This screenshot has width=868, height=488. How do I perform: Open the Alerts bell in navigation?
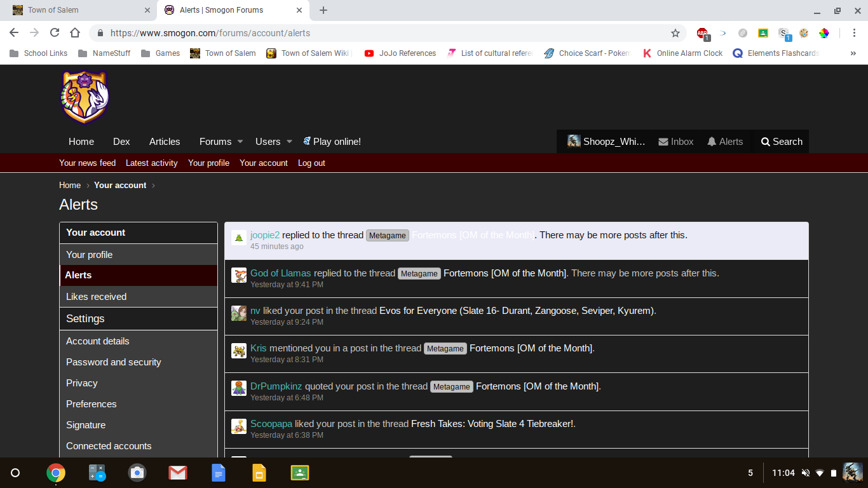point(725,142)
